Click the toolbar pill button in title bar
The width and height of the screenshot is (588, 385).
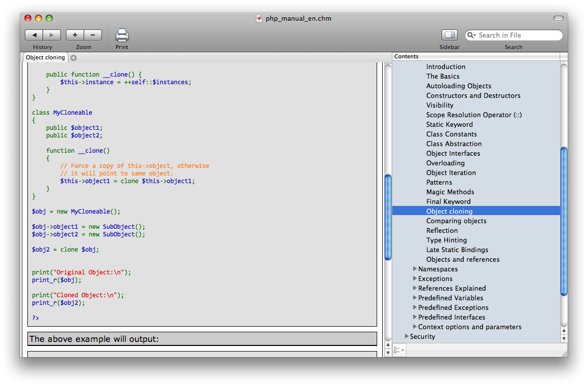(558, 18)
